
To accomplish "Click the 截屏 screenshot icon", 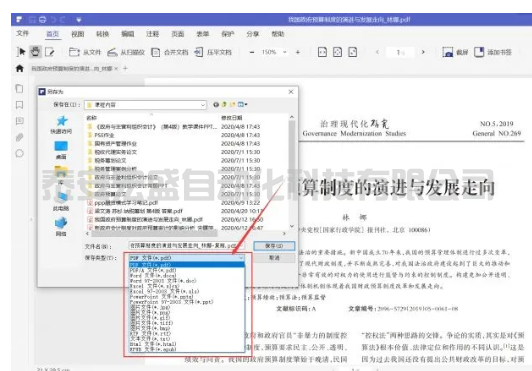I will click(448, 52).
